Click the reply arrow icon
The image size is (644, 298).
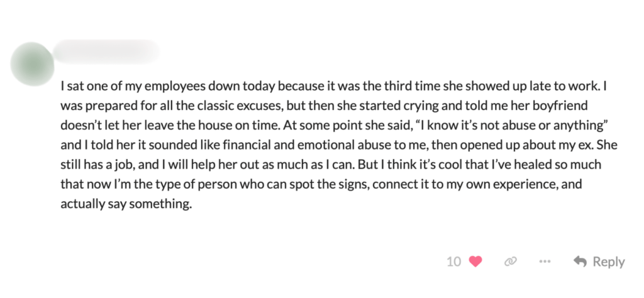point(580,262)
